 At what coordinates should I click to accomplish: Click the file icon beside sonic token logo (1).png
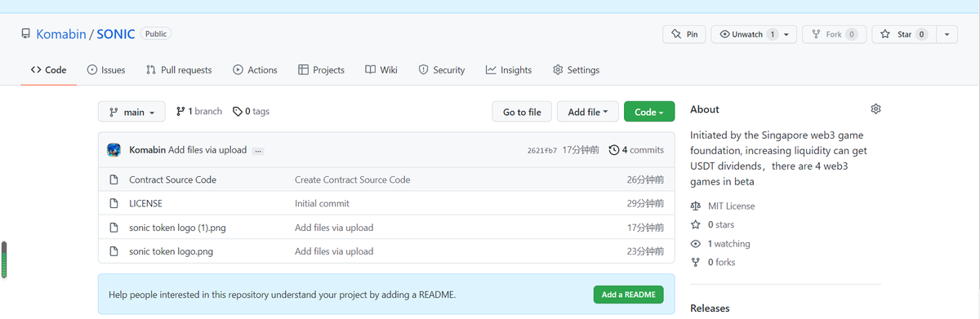coord(114,228)
